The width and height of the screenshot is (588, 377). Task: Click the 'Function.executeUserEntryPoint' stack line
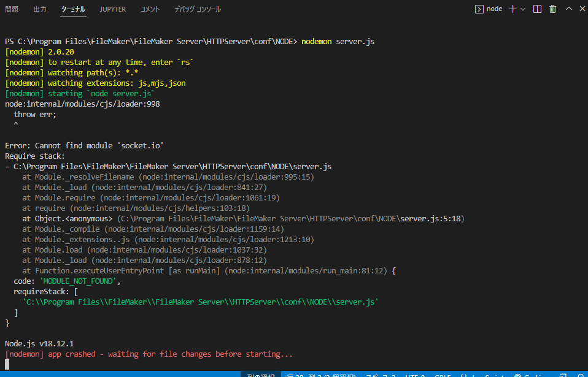coord(209,271)
